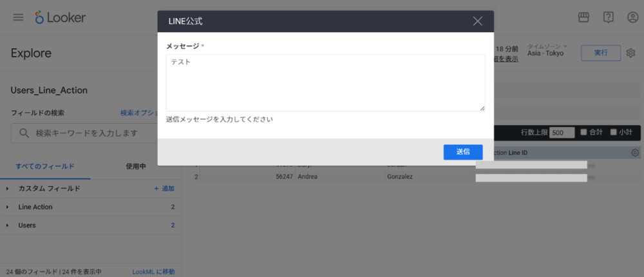Click the 実行 run button
Viewport: 644px width, 277px height.
[601, 53]
